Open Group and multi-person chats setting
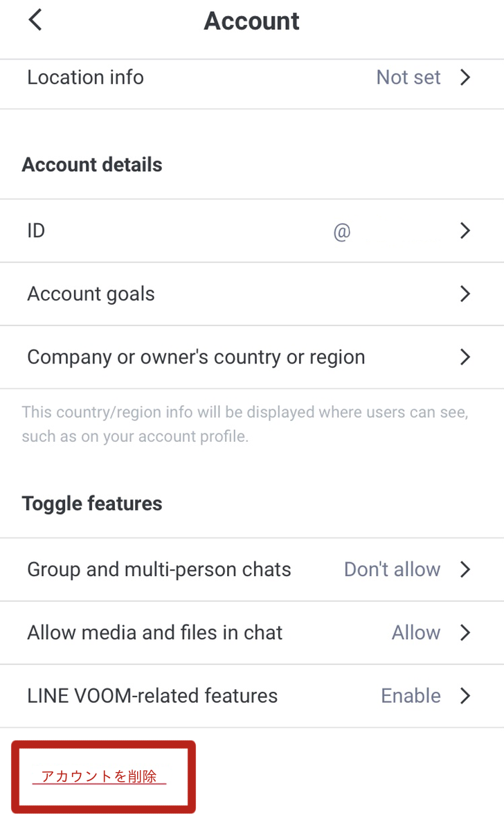 159,570
